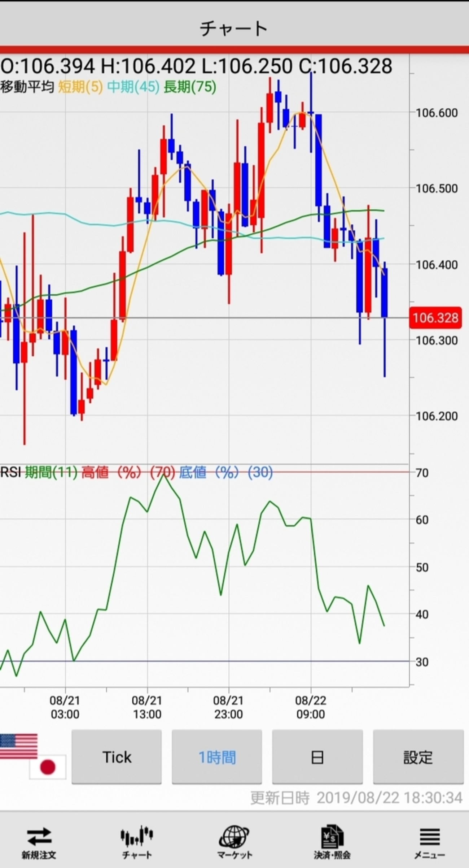
Task: Tap the 08/22 09:00 time axis label
Action: [x=311, y=707]
